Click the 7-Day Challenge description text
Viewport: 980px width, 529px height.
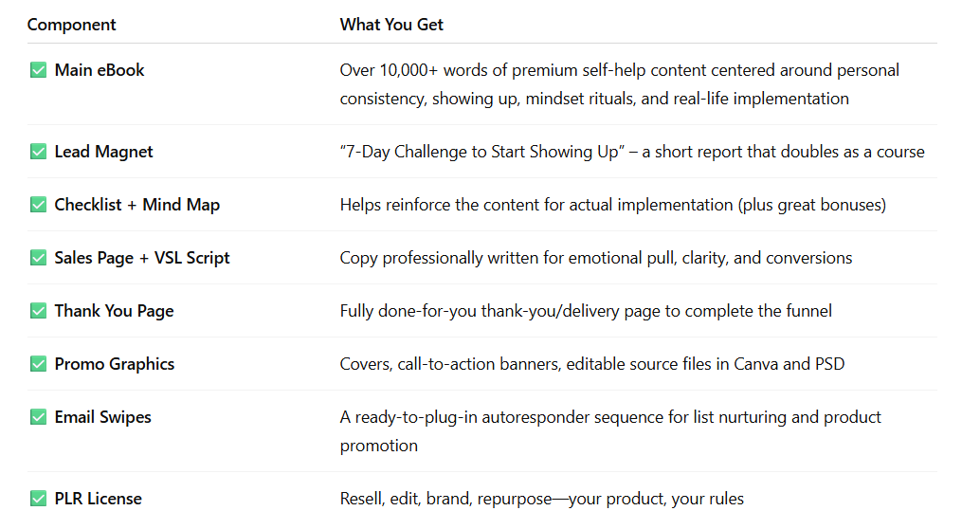632,152
